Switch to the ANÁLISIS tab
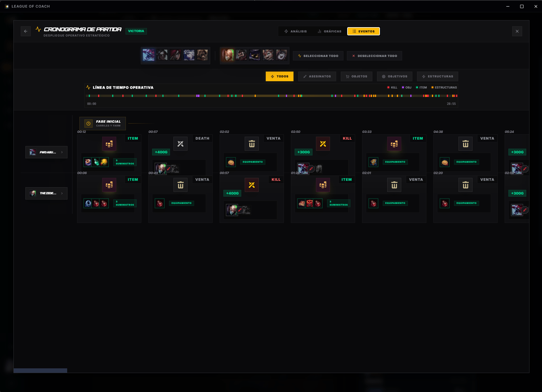 [296, 31]
